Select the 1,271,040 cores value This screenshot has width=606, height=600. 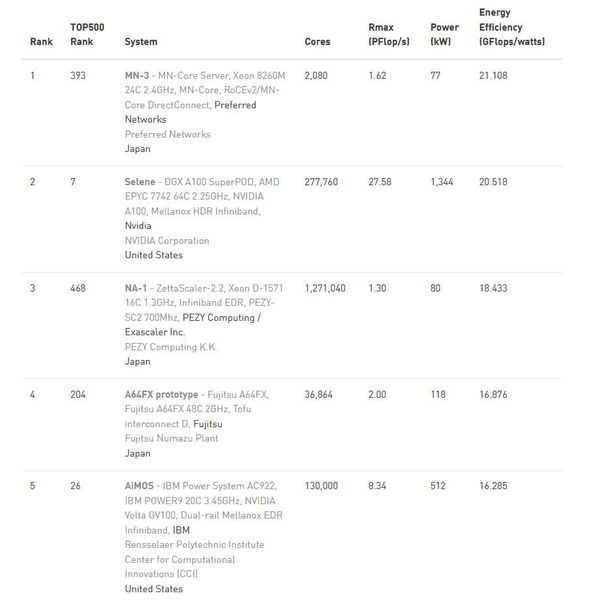(x=325, y=288)
